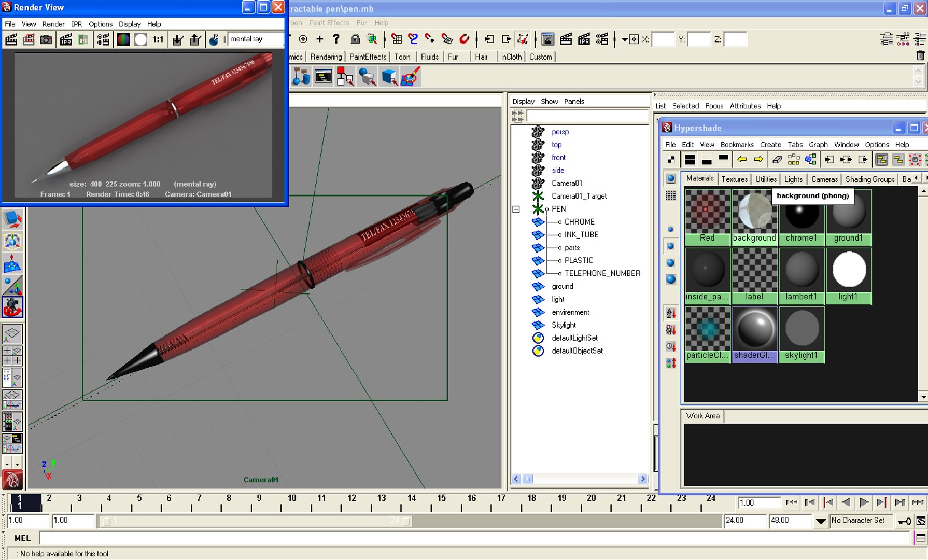
Task: Click the Clear Graph eraser icon in Hypershade
Action: pyautogui.click(x=777, y=159)
